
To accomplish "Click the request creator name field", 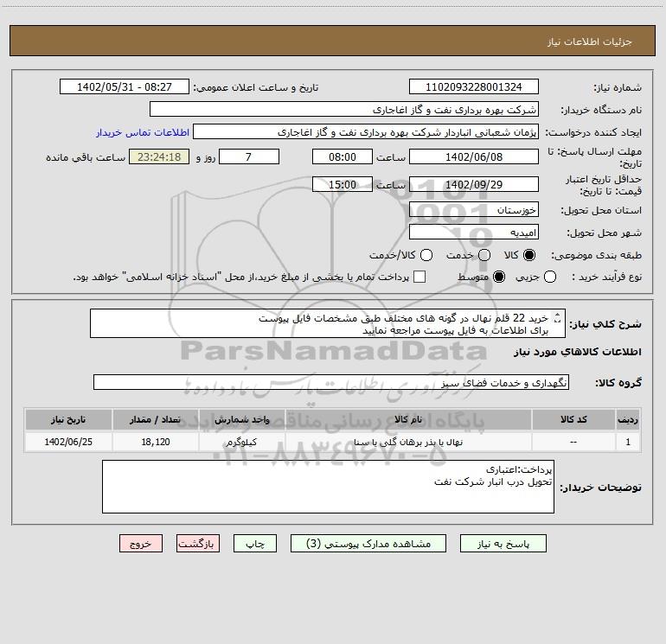I will (x=366, y=132).
